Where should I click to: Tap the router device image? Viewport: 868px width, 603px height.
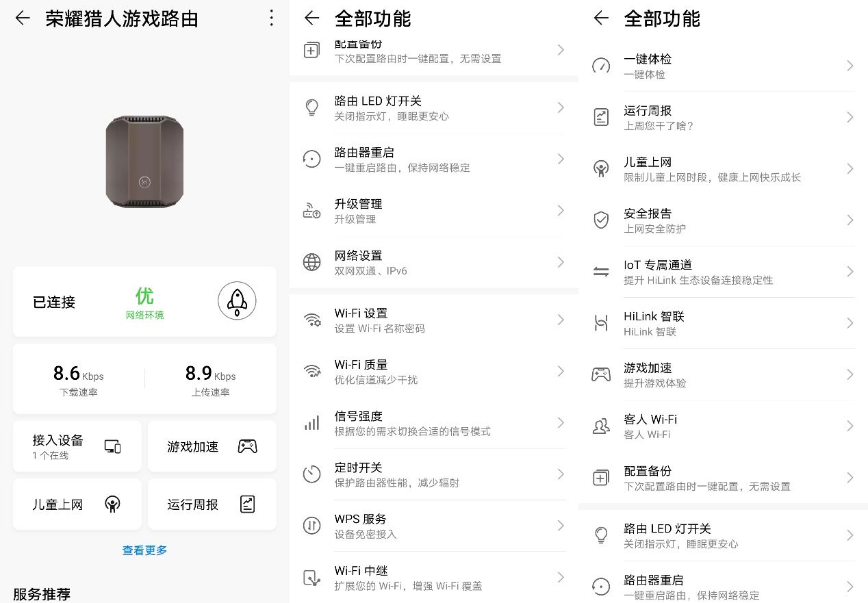144,162
